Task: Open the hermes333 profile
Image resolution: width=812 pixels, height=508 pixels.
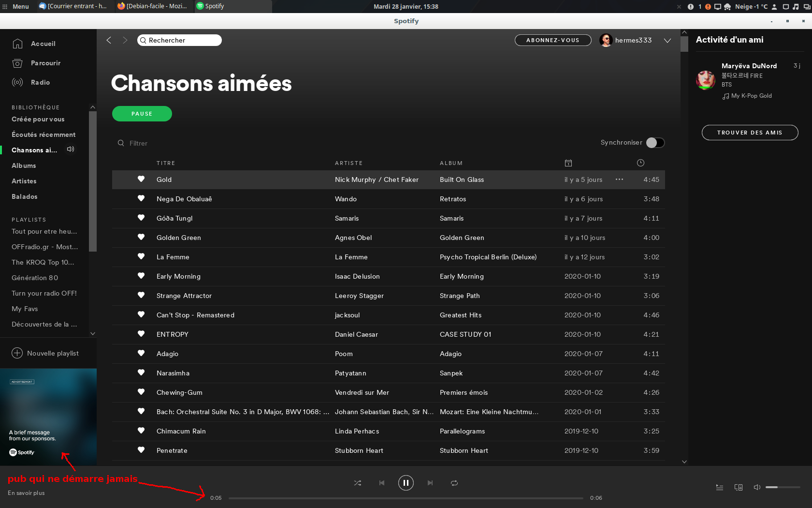Action: coord(626,40)
